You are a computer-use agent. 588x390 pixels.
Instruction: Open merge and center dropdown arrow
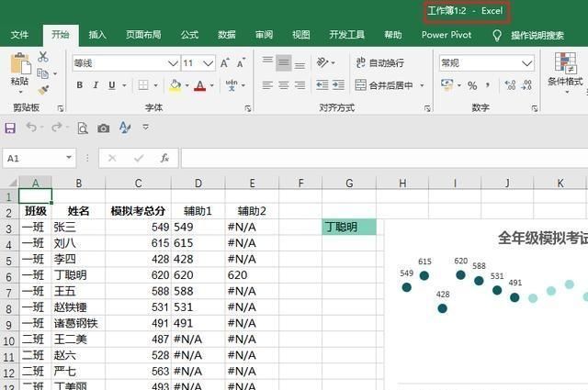422,85
